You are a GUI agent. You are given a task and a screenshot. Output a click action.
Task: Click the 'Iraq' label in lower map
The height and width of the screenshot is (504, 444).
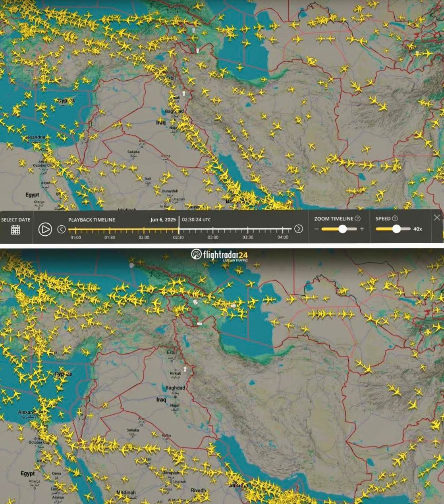[x=161, y=399]
